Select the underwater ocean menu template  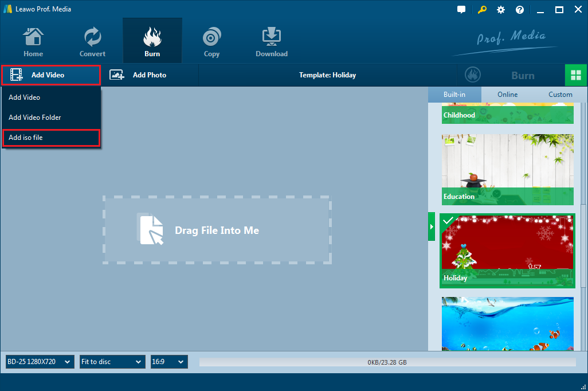click(507, 324)
